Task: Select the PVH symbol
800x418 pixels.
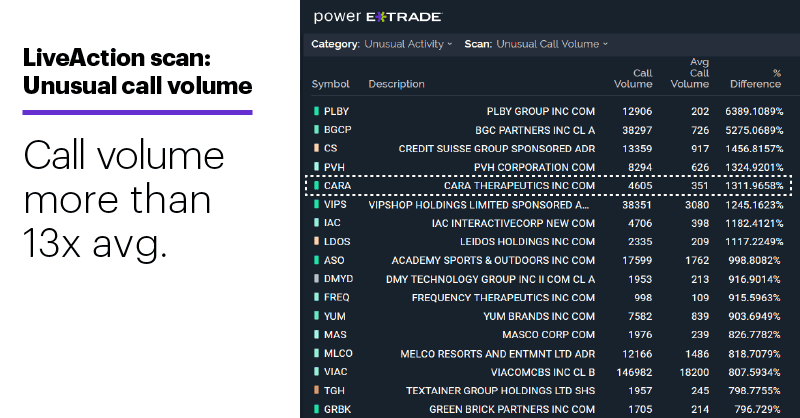Action: [x=334, y=167]
